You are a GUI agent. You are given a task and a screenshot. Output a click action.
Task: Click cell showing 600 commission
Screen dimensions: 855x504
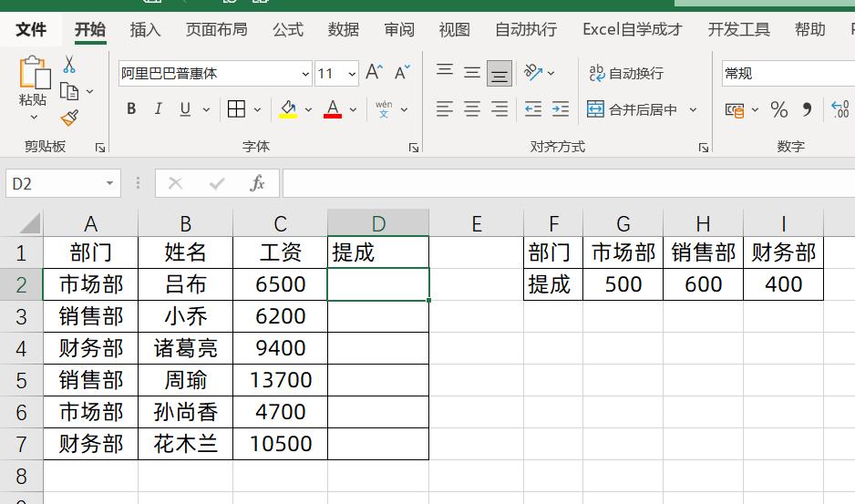click(704, 284)
